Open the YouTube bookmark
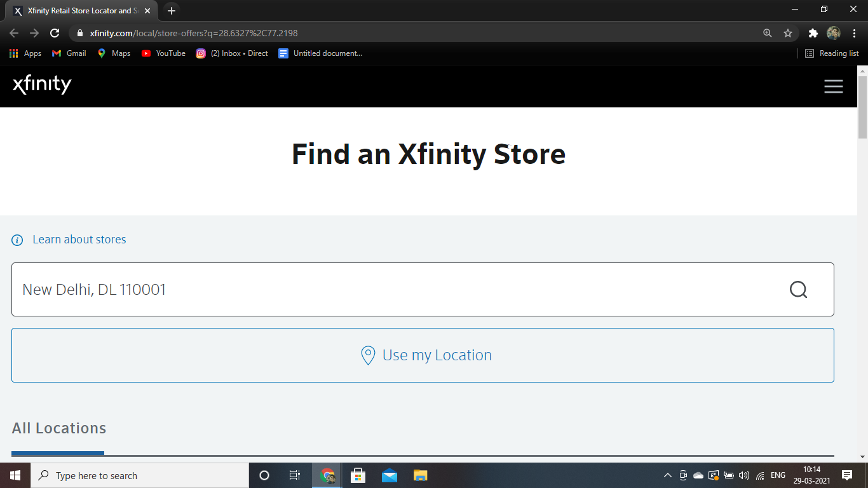 click(x=163, y=53)
